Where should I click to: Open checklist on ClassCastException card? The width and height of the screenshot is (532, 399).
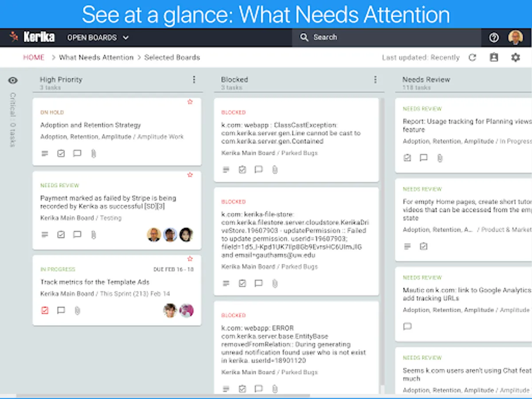click(x=242, y=170)
